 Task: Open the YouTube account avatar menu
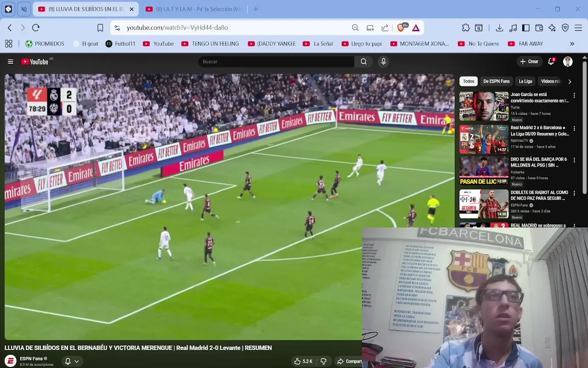coord(568,61)
